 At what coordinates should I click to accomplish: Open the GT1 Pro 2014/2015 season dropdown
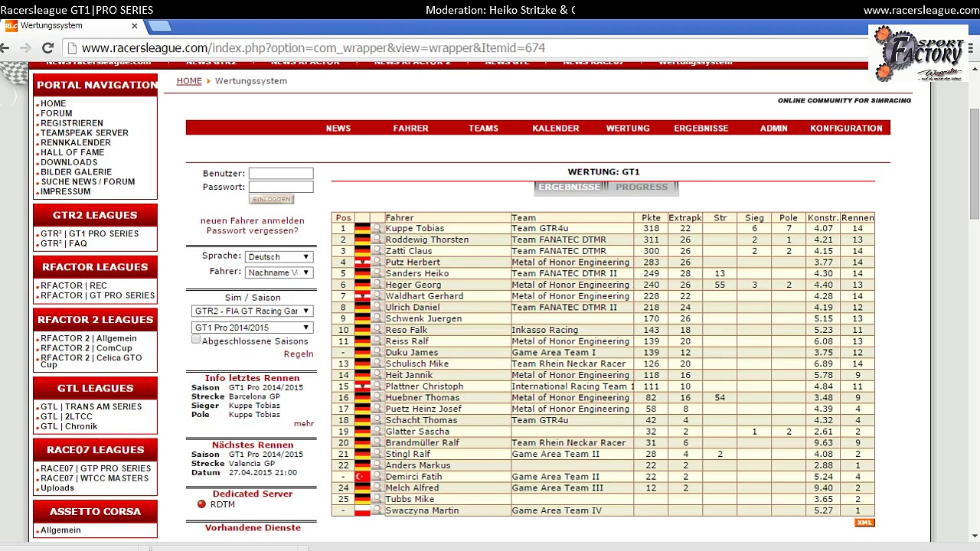(x=251, y=328)
